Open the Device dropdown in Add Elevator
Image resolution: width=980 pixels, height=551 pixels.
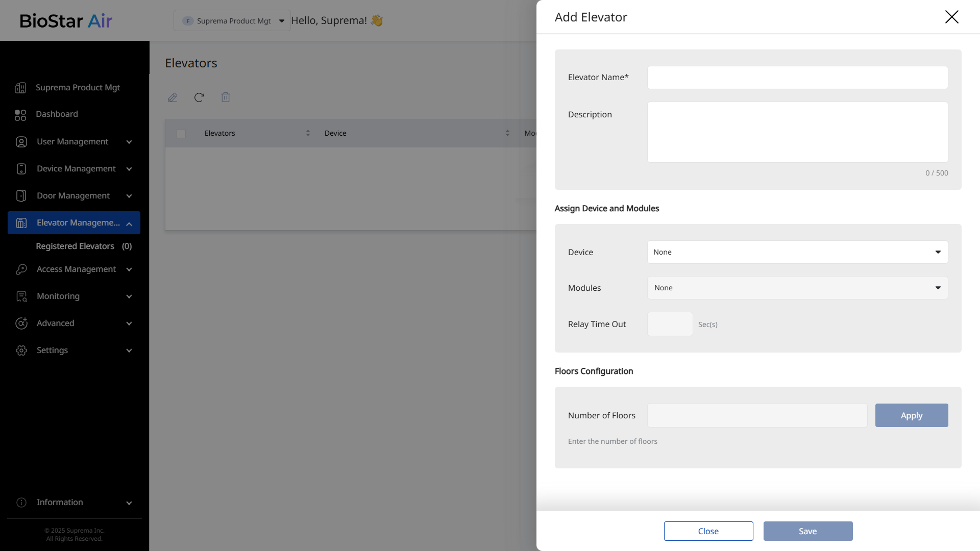click(797, 252)
